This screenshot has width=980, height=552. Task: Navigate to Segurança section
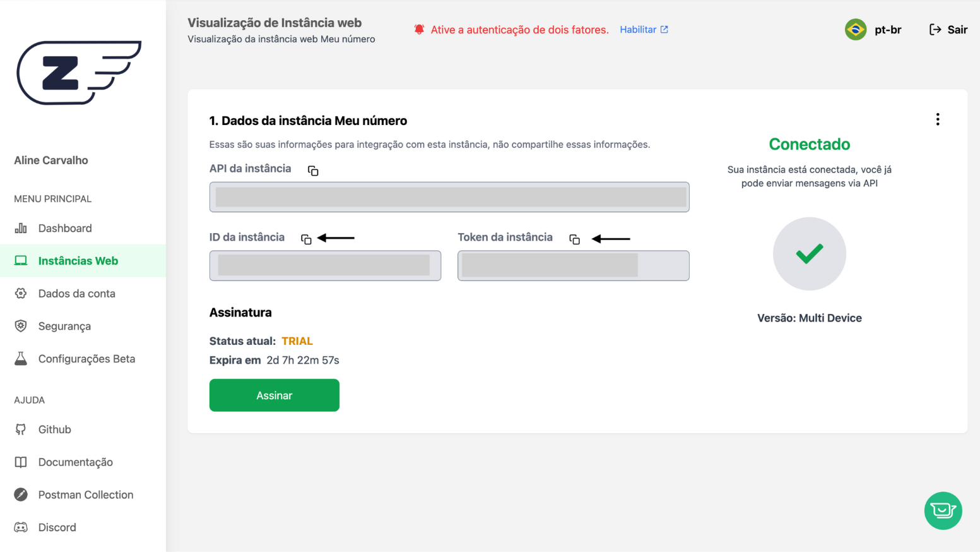pos(64,326)
